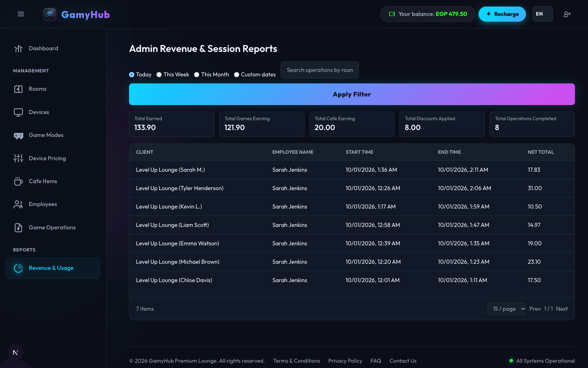
Task: Open the EN language selector
Action: click(543, 14)
